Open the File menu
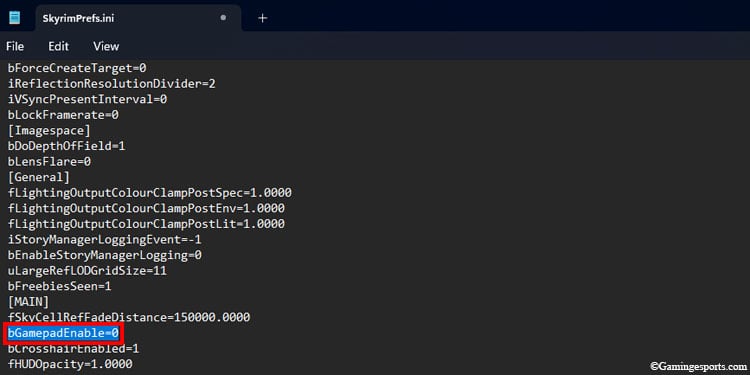The image size is (750, 375). [x=15, y=46]
